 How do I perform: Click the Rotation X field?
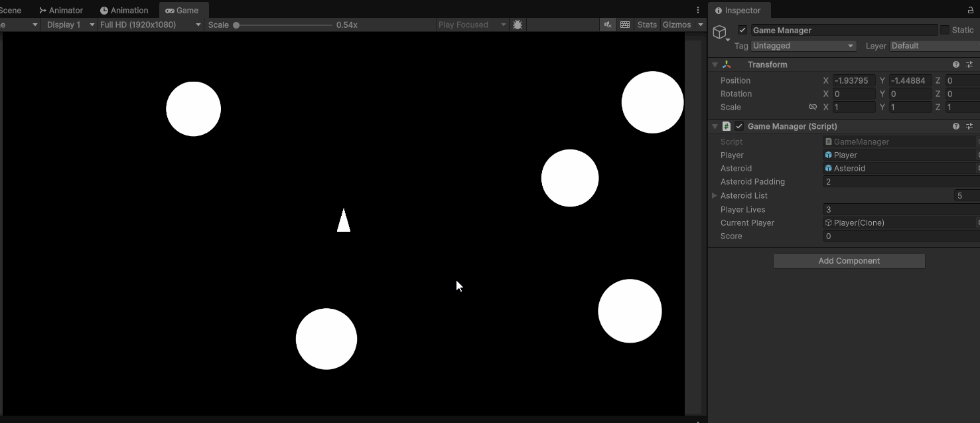(x=855, y=94)
